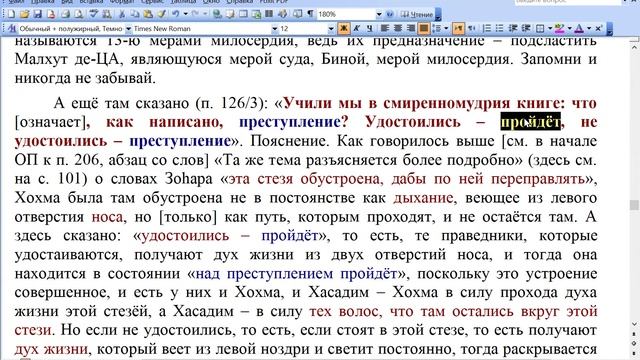Click the red word 'носа'
The width and height of the screenshot is (640, 360).
(x=107, y=217)
